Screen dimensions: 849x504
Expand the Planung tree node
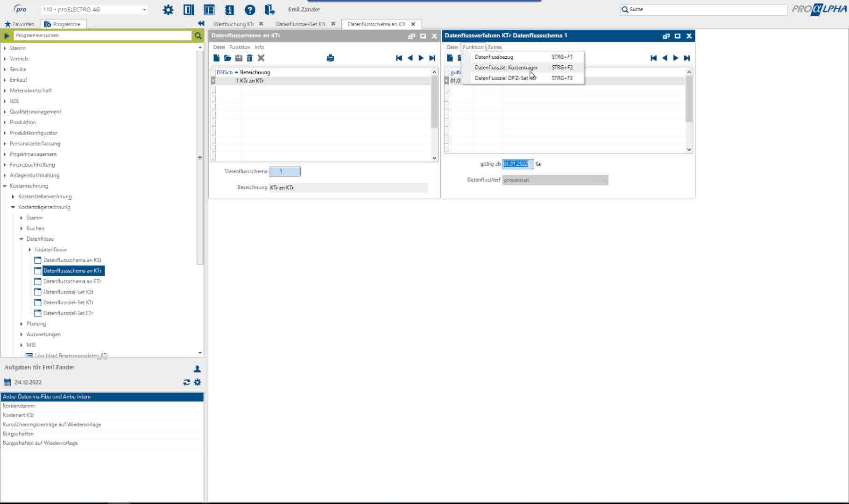pyautogui.click(x=21, y=324)
